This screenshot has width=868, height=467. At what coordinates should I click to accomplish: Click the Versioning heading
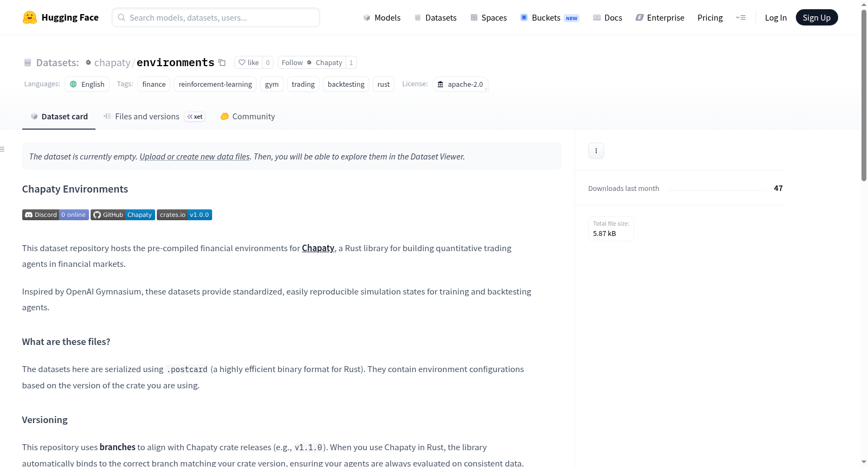tap(45, 420)
